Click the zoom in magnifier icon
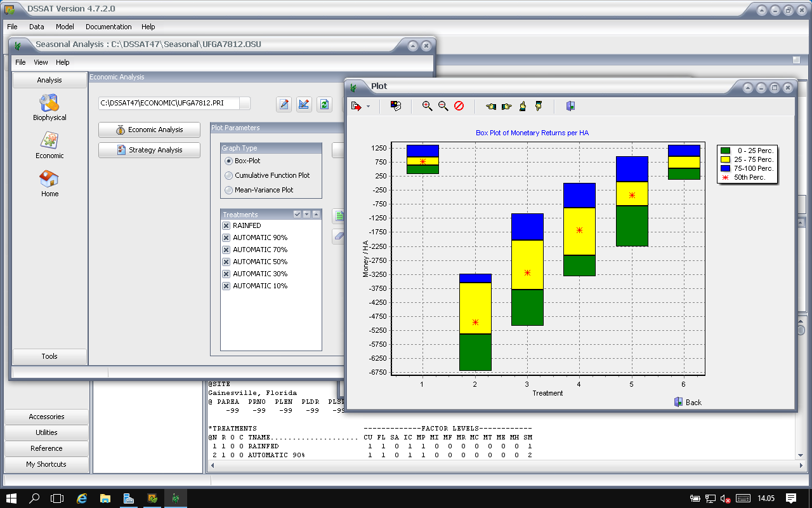Image resolution: width=812 pixels, height=508 pixels. (x=427, y=106)
